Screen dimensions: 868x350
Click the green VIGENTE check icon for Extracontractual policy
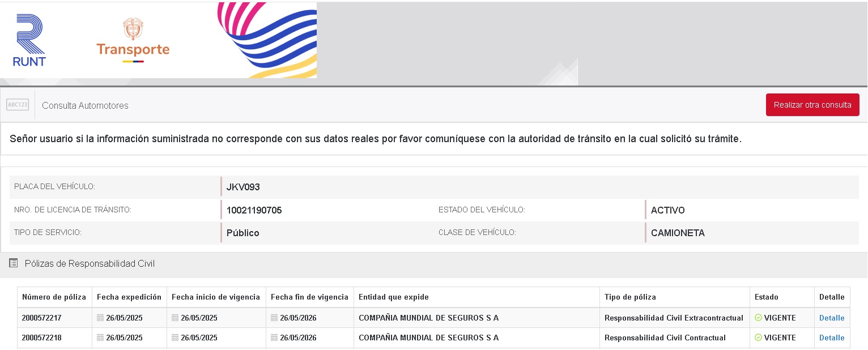758,318
